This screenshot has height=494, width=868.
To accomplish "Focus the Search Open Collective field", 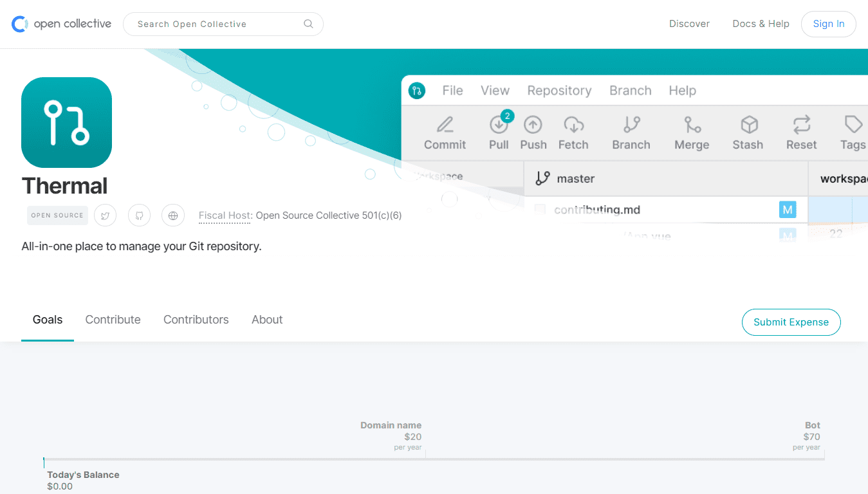I will point(223,24).
